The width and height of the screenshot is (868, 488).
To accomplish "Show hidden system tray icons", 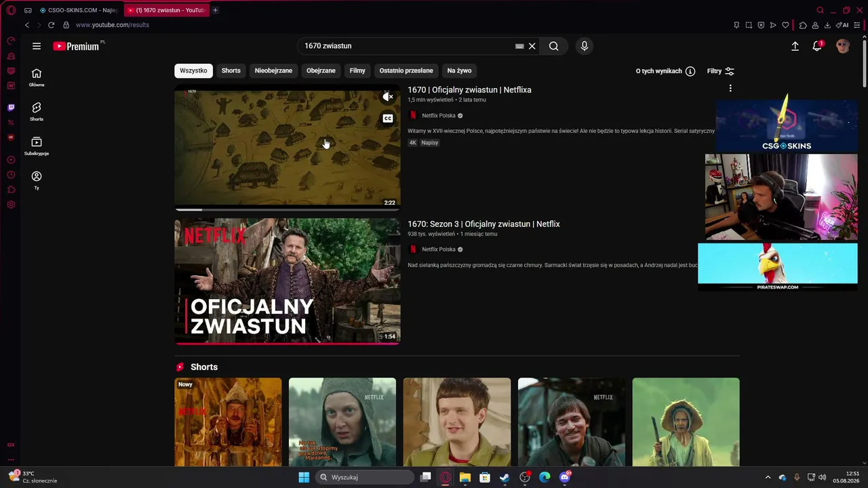I will click(768, 477).
